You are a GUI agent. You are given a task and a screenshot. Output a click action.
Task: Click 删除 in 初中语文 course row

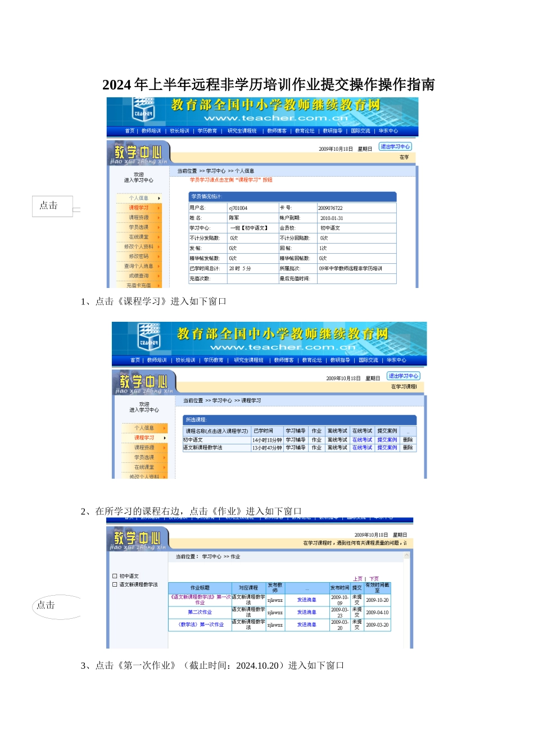pos(408,440)
